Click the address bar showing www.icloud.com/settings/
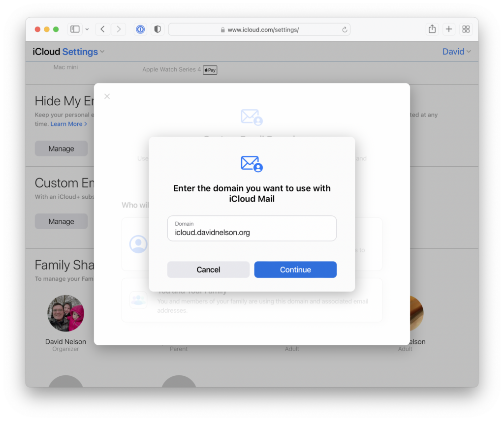 coord(259,30)
